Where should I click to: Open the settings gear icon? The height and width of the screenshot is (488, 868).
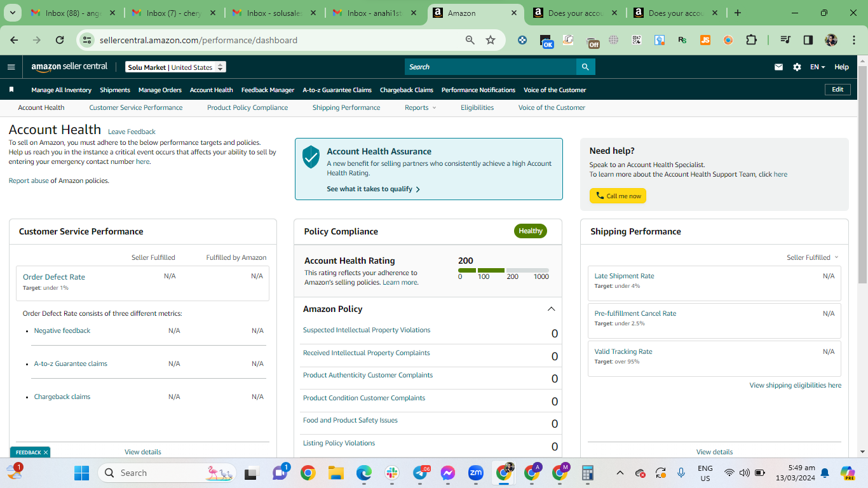pyautogui.click(x=797, y=67)
